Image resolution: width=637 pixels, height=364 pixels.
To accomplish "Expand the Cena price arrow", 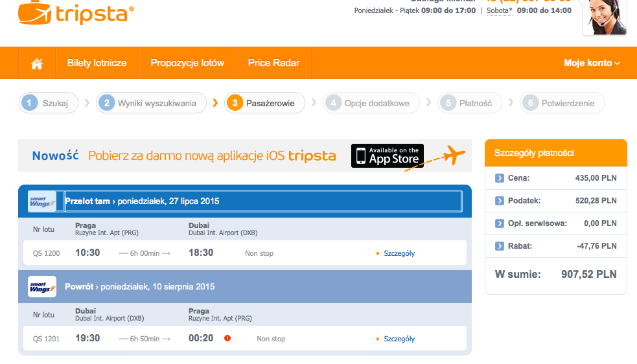I will coord(499,178).
